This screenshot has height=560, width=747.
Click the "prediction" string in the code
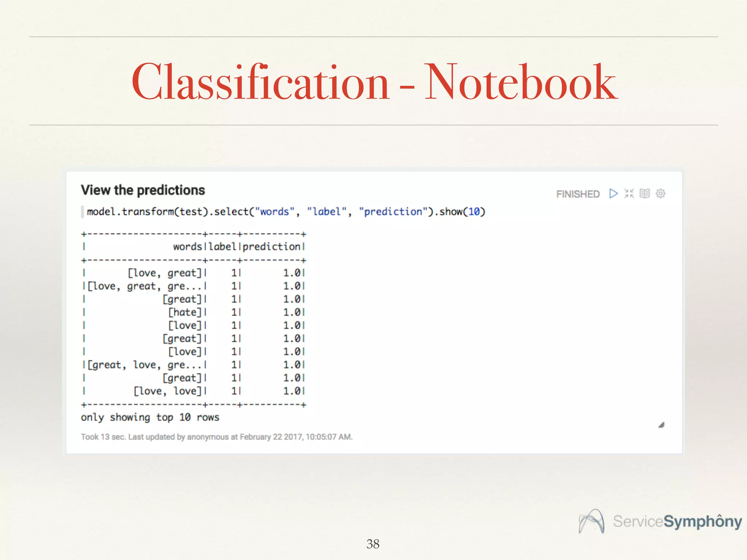point(393,212)
